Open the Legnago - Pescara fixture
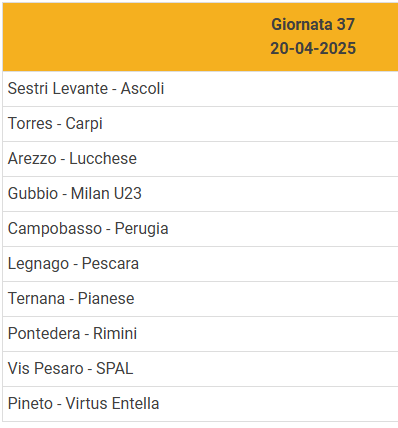The height and width of the screenshot is (428, 398). [x=200, y=264]
